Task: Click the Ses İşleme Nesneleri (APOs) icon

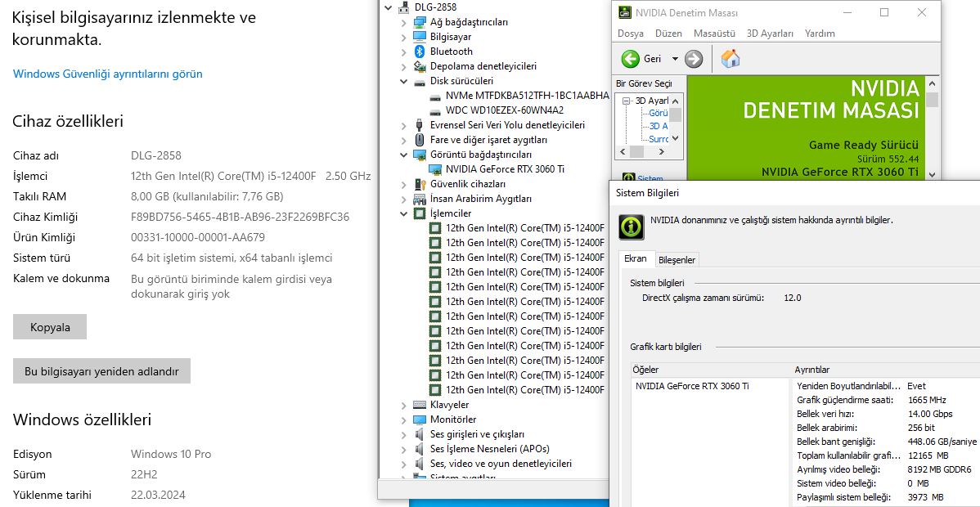Action: pos(420,449)
